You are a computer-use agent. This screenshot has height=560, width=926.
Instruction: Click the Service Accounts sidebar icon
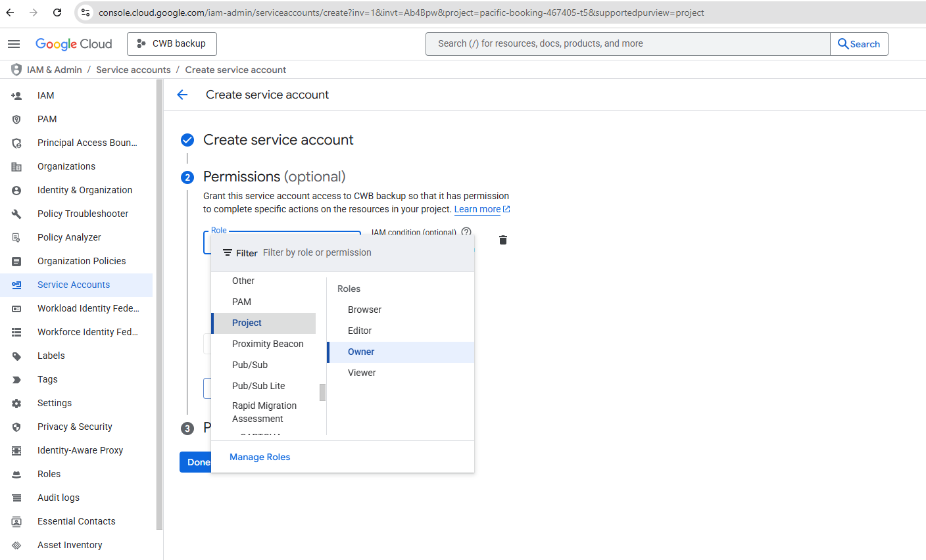coord(16,285)
